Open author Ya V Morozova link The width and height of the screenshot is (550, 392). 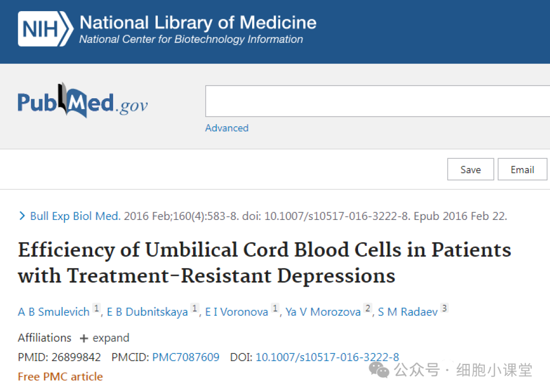323,312
